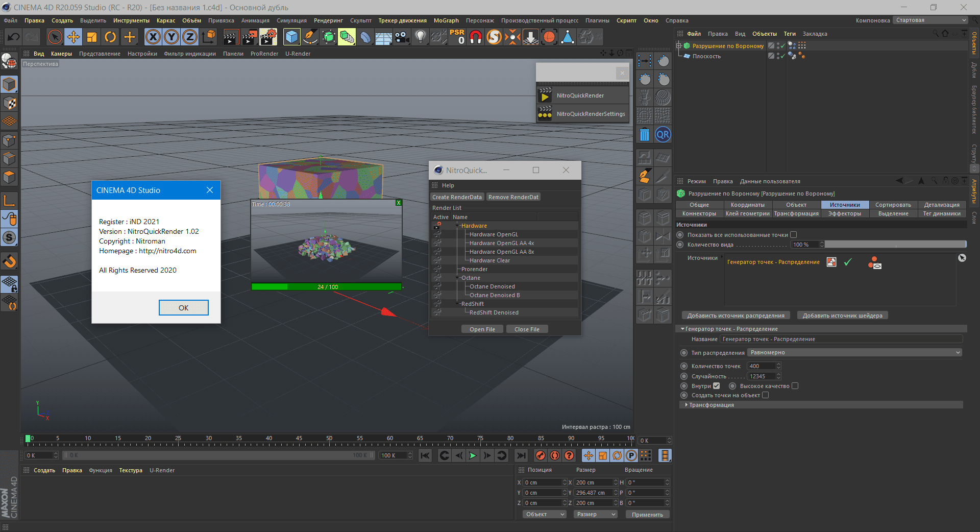980x532 pixels.
Task: Run NitroQuickRender from floating palette
Action: 582,95
